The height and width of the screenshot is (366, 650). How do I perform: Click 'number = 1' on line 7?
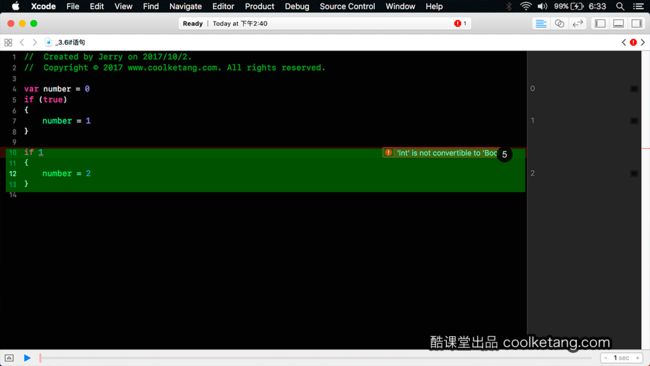tap(66, 121)
